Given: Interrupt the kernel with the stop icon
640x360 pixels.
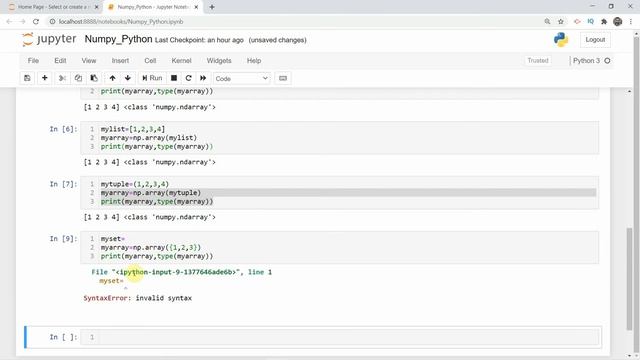Looking at the screenshot, I should click(x=174, y=78).
